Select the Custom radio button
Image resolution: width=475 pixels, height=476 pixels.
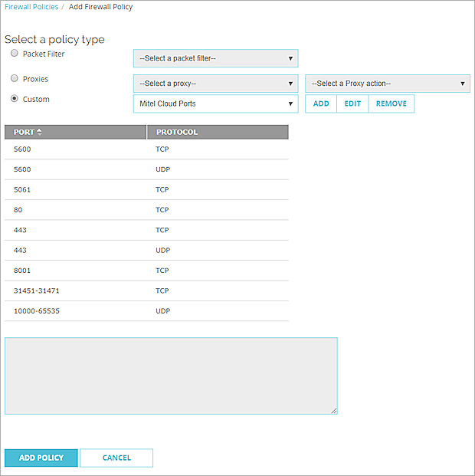(15, 99)
